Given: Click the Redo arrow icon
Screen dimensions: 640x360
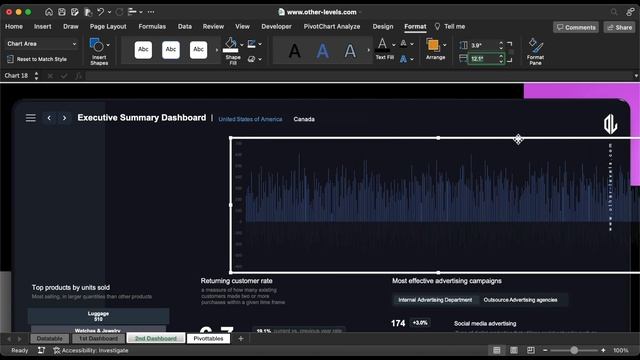Looking at the screenshot, I should (119, 12).
